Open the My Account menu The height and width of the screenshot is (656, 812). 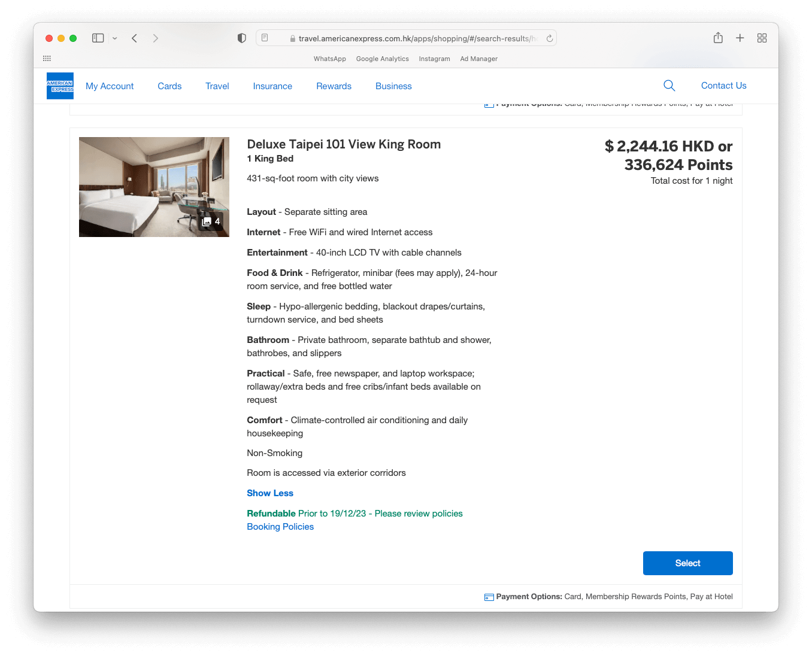point(110,86)
